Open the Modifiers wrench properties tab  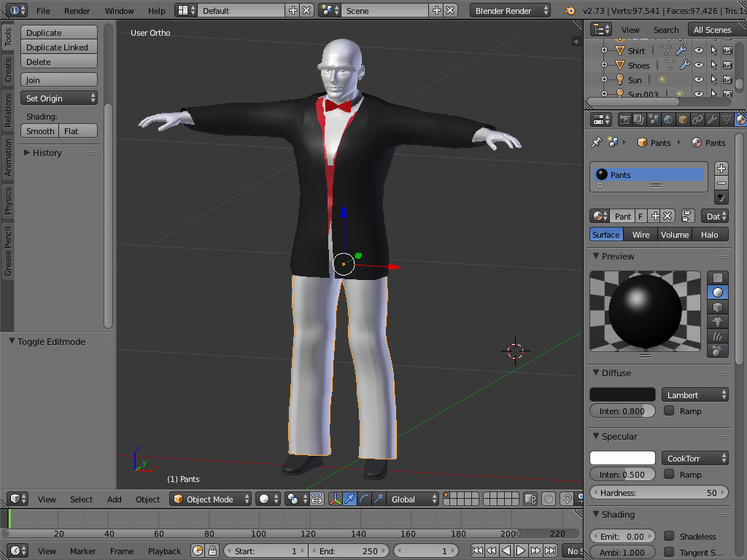click(x=712, y=120)
